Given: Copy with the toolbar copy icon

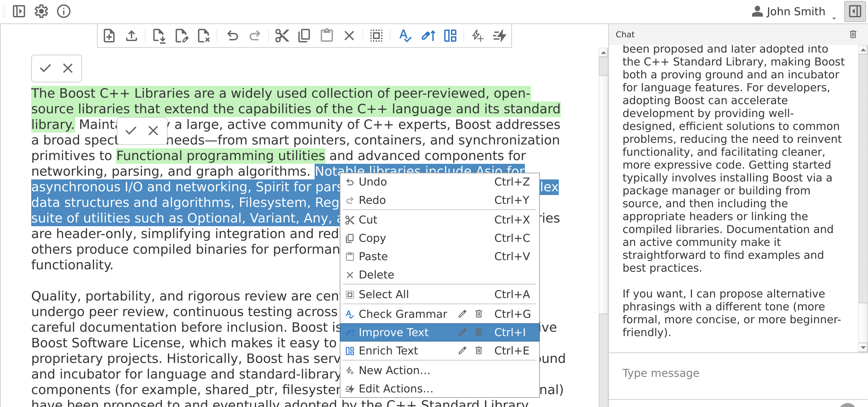Looking at the screenshot, I should [304, 36].
